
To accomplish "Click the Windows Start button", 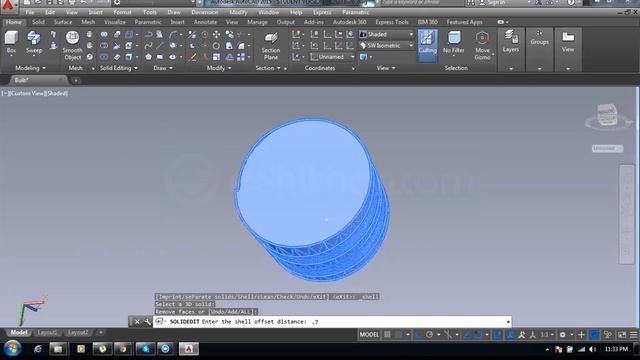I will (x=12, y=349).
